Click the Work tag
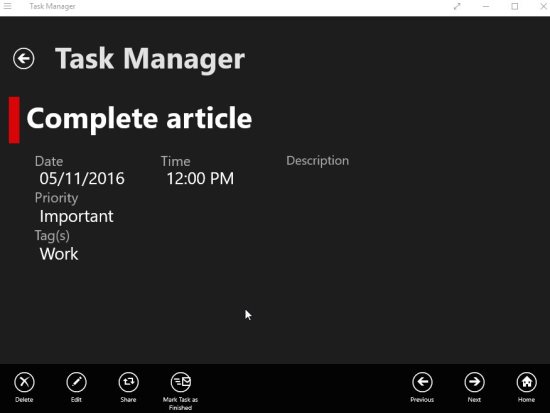 [59, 254]
